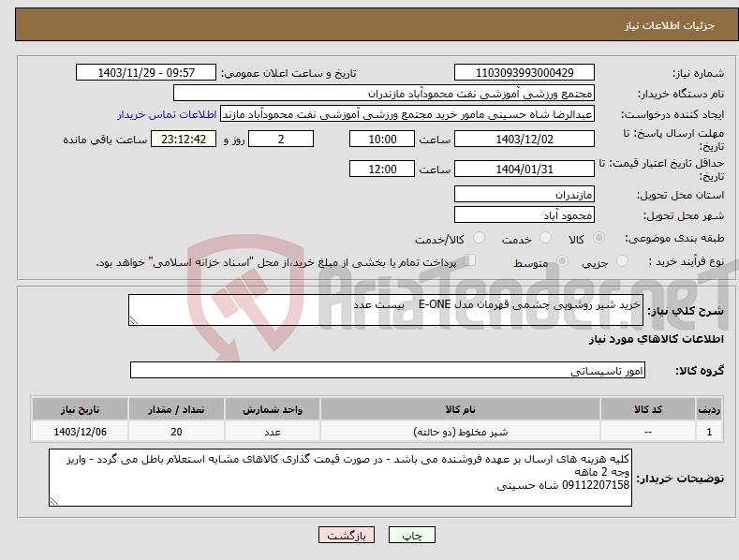Click the cell شیر مخلوط (دو حالته)
739x560 pixels.
click(x=460, y=432)
